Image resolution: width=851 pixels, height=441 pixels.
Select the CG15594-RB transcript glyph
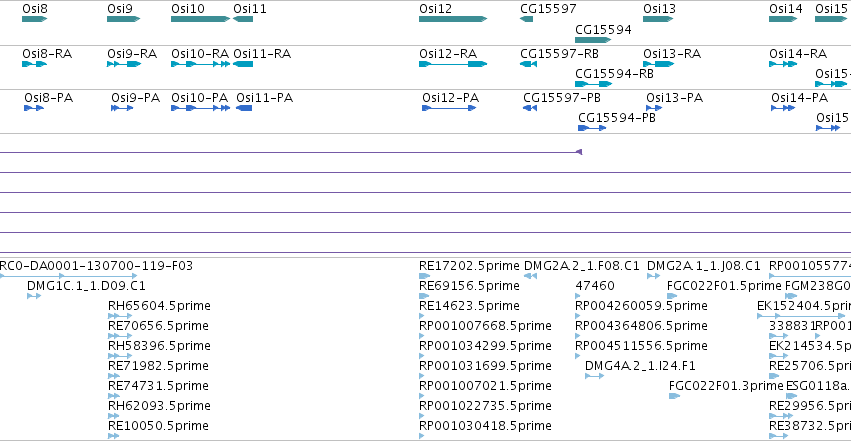click(593, 84)
